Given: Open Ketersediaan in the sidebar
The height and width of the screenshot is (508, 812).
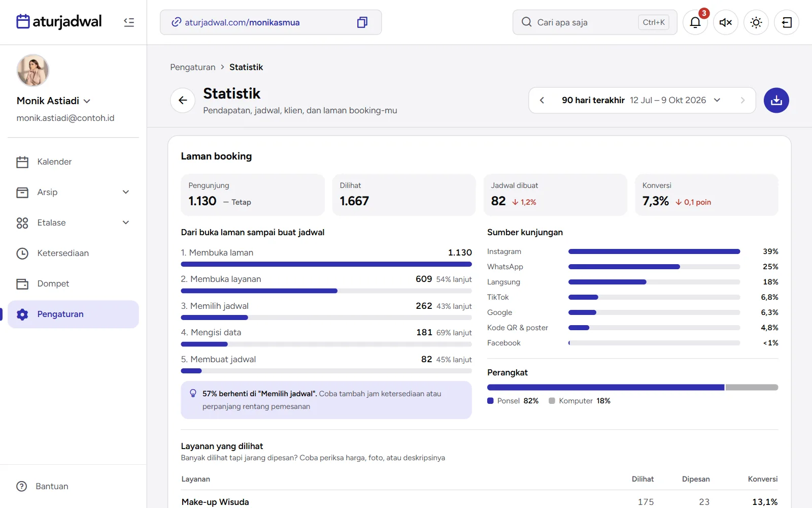Looking at the screenshot, I should [x=73, y=253].
